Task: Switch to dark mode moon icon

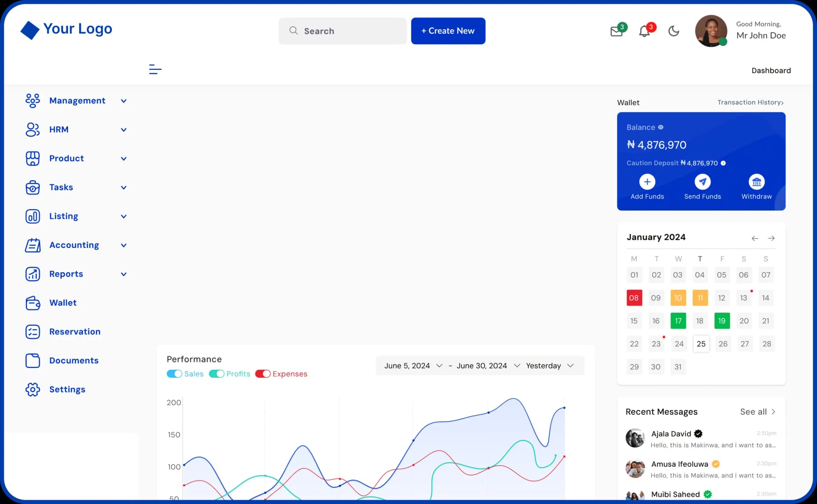Action: 674,31
